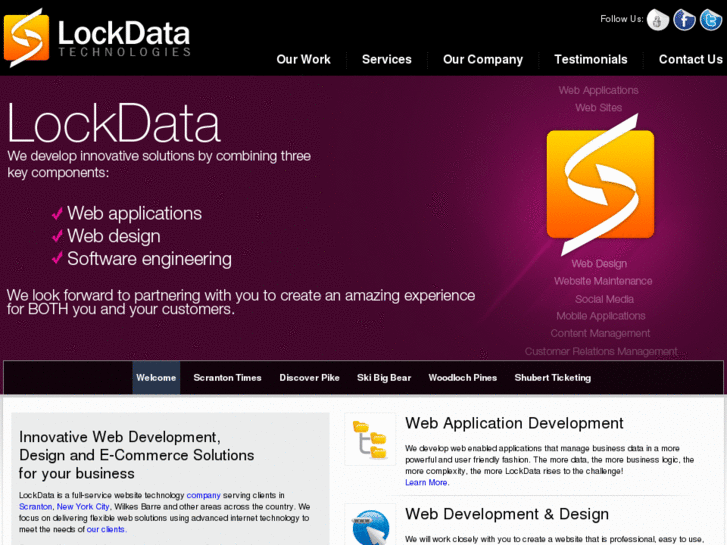
Task: Click the globe cursor Web Development icon
Action: (370, 526)
